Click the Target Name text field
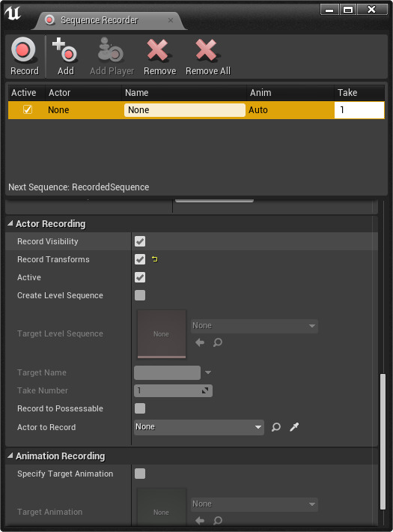Screen dimensions: 393x532 pyautogui.click(x=167, y=372)
